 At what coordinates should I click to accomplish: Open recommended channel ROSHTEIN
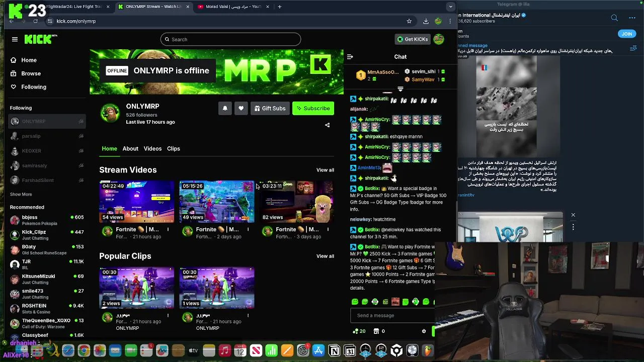pos(47,309)
